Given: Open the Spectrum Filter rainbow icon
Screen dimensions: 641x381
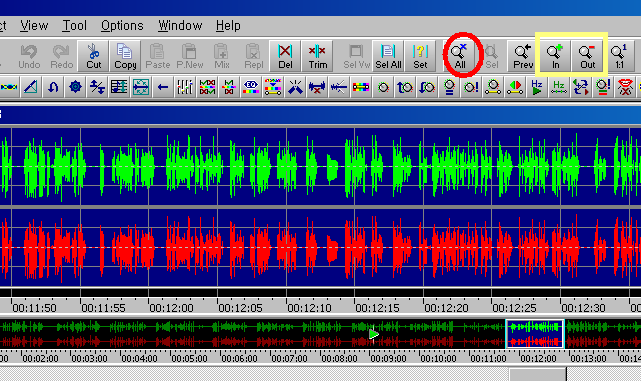Looking at the screenshot, I should pos(273,87).
